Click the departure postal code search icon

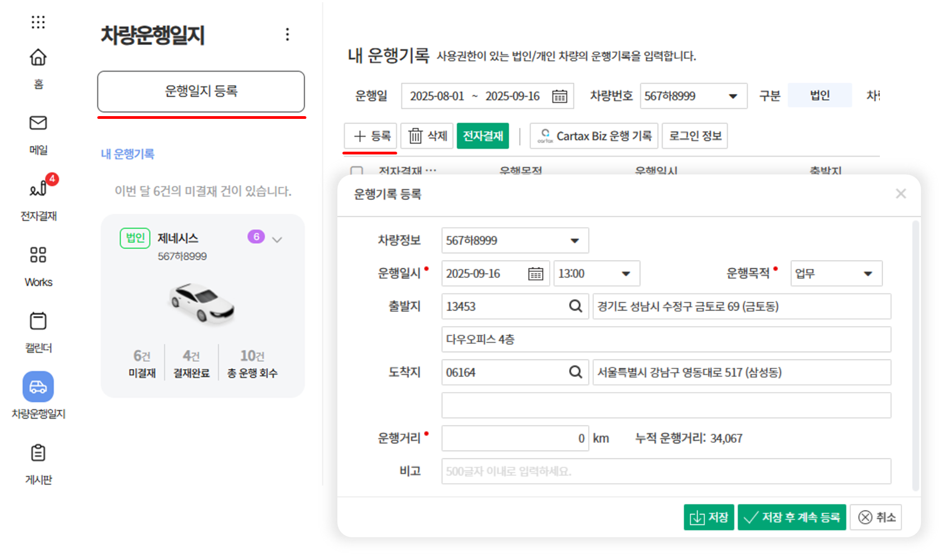[575, 306]
